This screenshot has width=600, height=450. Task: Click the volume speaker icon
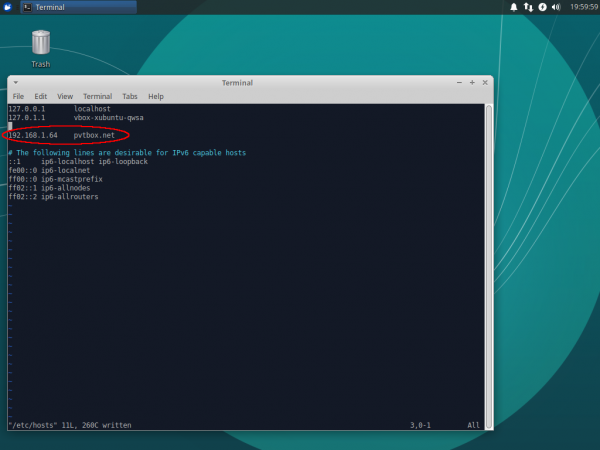tap(556, 7)
